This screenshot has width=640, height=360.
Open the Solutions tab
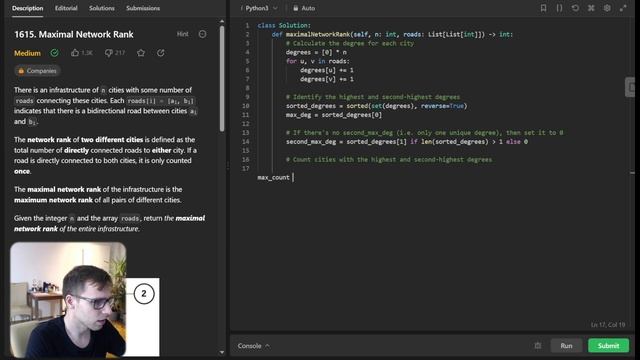102,8
